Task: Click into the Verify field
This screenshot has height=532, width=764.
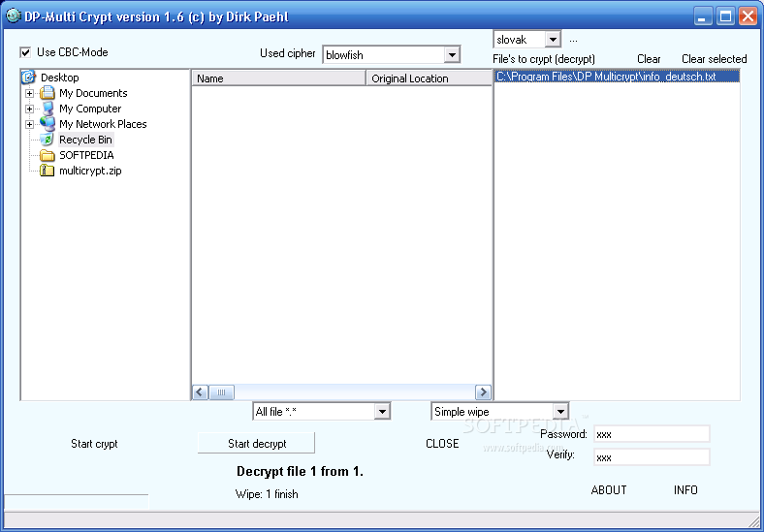Action: [652, 457]
